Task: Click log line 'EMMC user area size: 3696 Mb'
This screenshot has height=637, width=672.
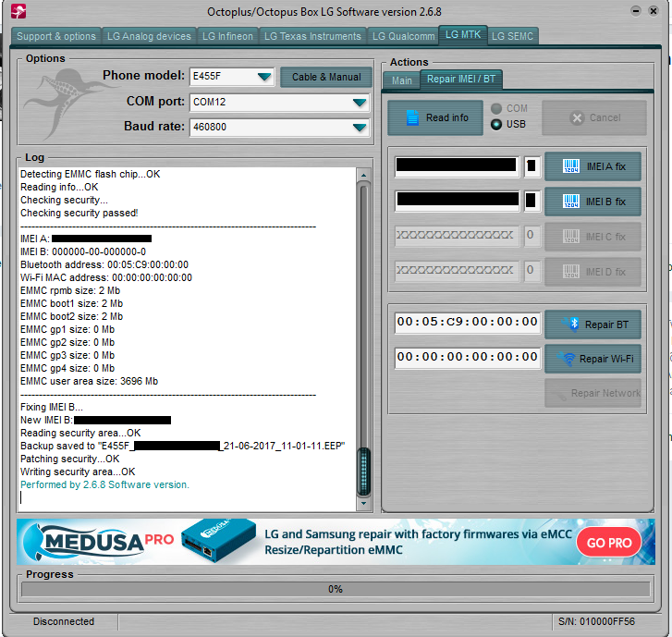Action: click(89, 381)
